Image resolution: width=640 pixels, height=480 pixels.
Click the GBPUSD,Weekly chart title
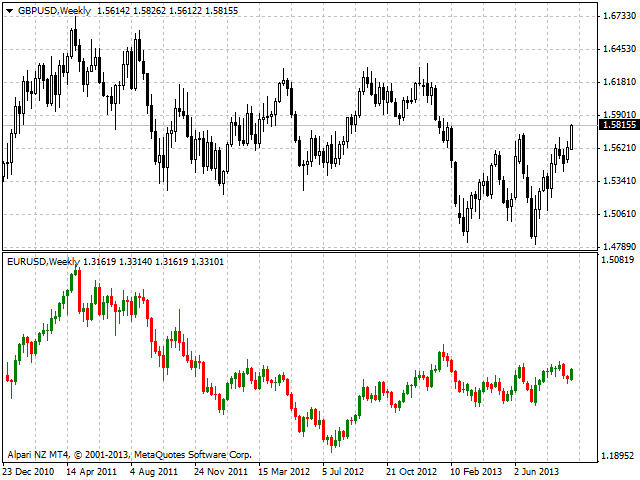click(54, 11)
